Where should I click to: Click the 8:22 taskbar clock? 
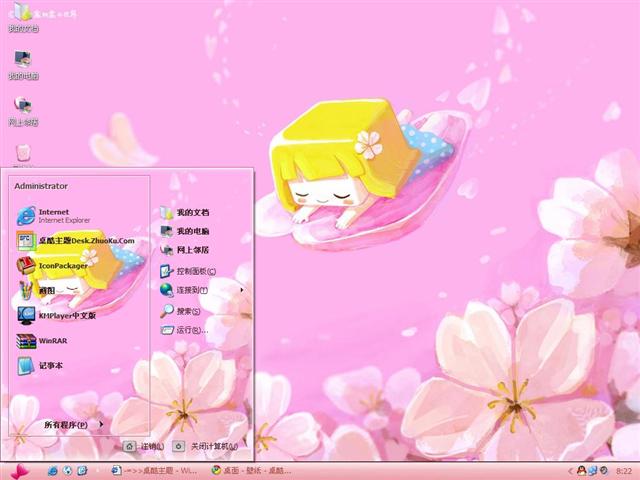click(x=624, y=471)
